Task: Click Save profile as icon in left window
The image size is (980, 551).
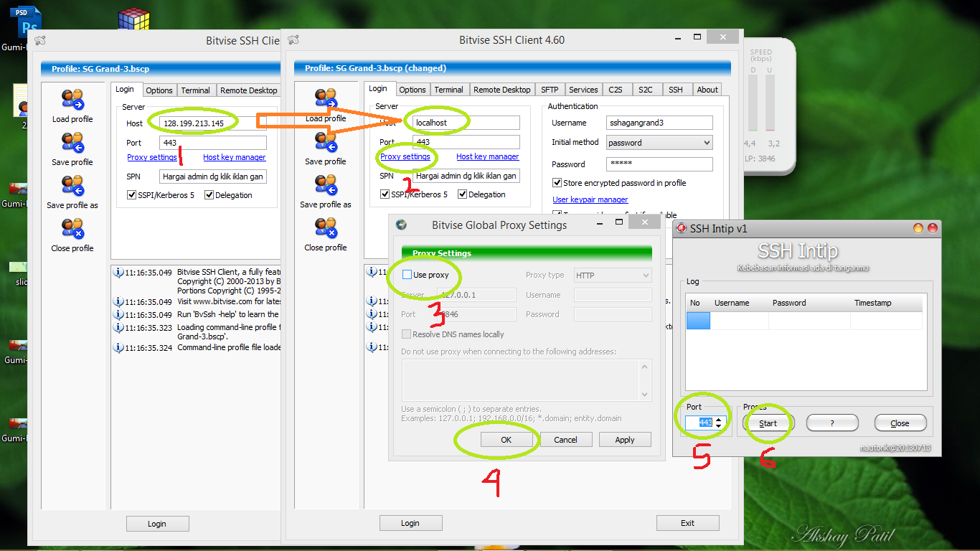Action: [72, 186]
